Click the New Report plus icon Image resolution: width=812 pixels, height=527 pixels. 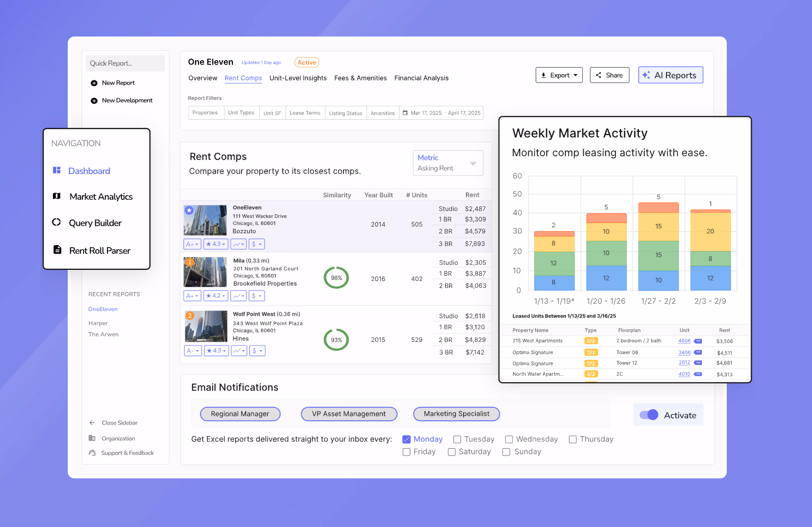coord(94,83)
